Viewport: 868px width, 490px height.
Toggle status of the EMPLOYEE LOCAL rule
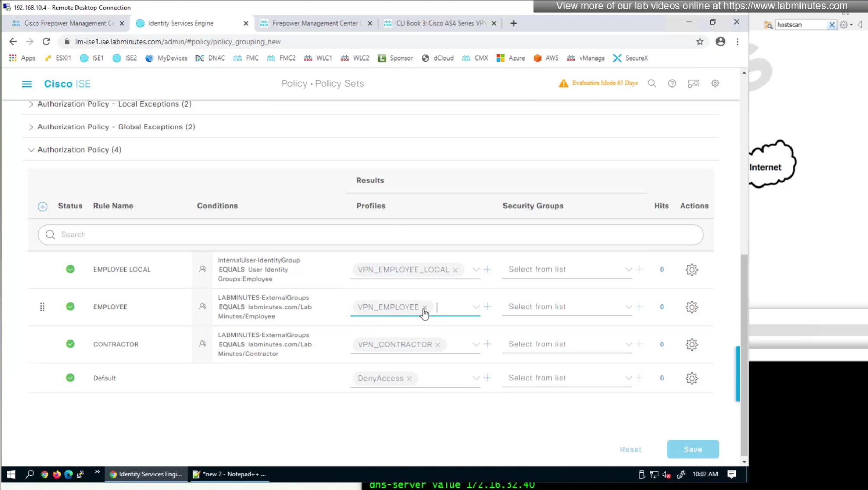pyautogui.click(x=70, y=269)
